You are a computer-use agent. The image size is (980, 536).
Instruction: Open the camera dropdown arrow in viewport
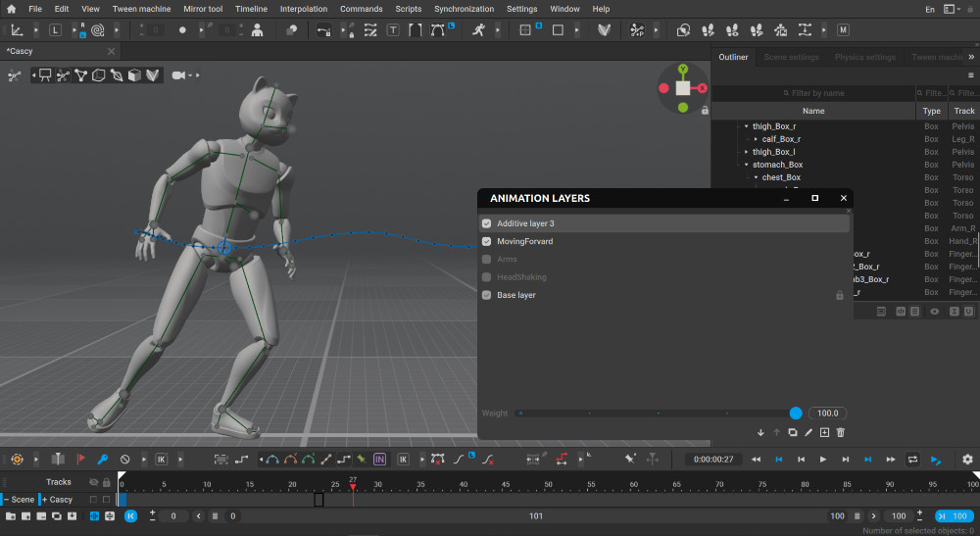pyautogui.click(x=190, y=75)
